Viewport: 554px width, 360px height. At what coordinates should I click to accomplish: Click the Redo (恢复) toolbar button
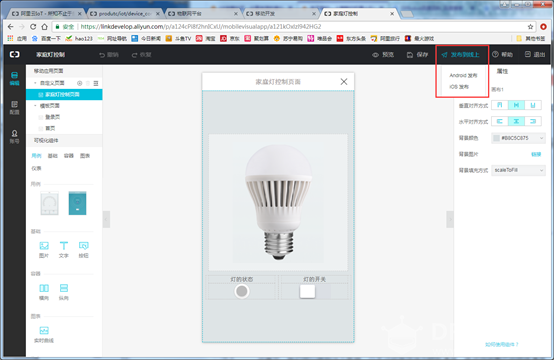pyautogui.click(x=141, y=55)
